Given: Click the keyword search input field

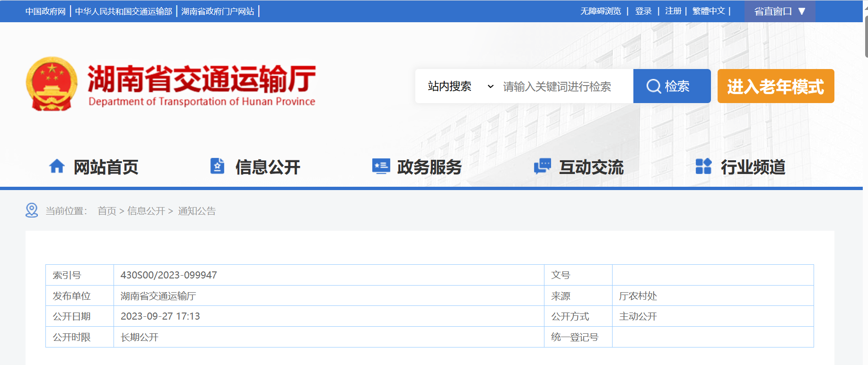Looking at the screenshot, I should tap(565, 87).
